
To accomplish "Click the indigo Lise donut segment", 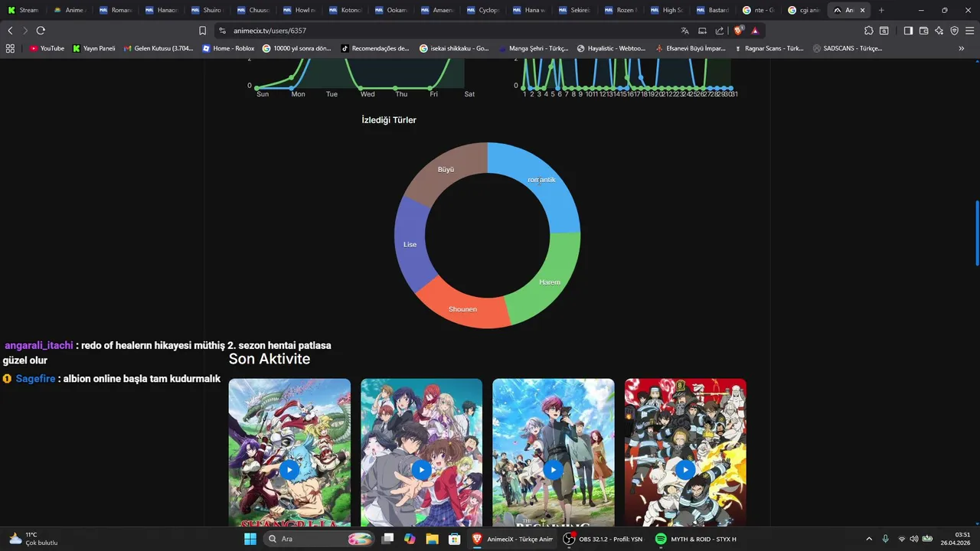I will 410,244.
